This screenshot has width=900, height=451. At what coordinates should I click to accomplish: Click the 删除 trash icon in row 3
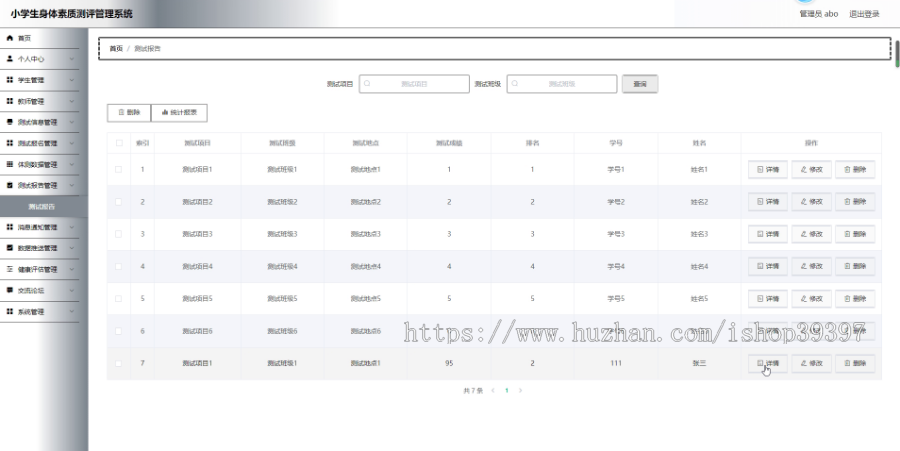(x=847, y=234)
